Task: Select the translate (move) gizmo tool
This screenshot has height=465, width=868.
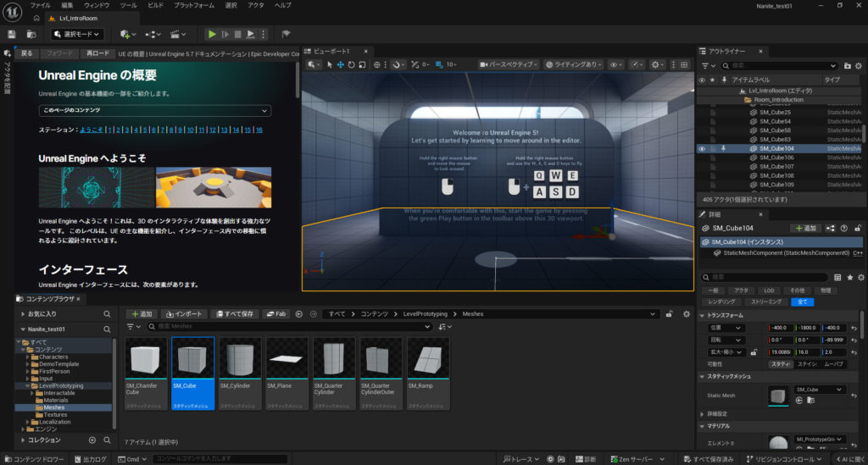Action: point(341,64)
